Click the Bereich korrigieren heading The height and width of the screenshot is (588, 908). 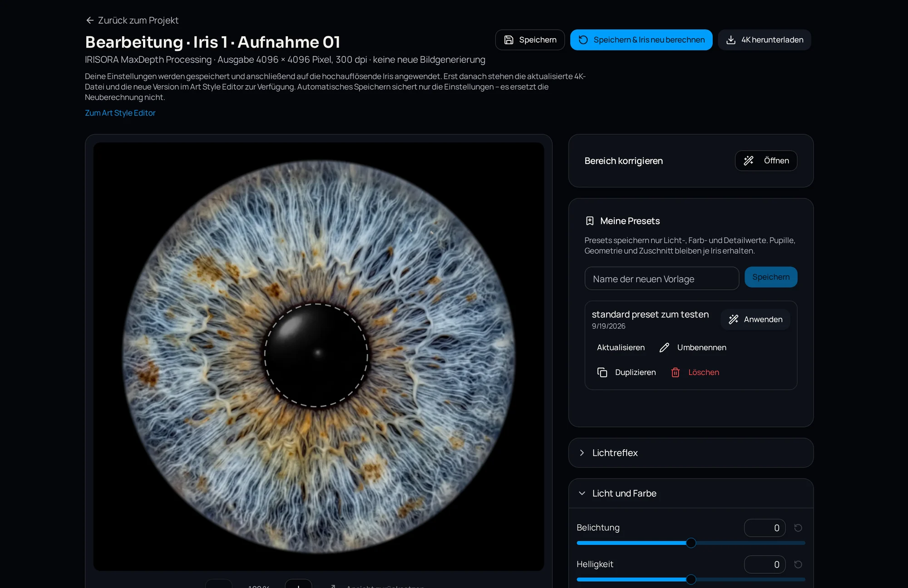(x=623, y=161)
